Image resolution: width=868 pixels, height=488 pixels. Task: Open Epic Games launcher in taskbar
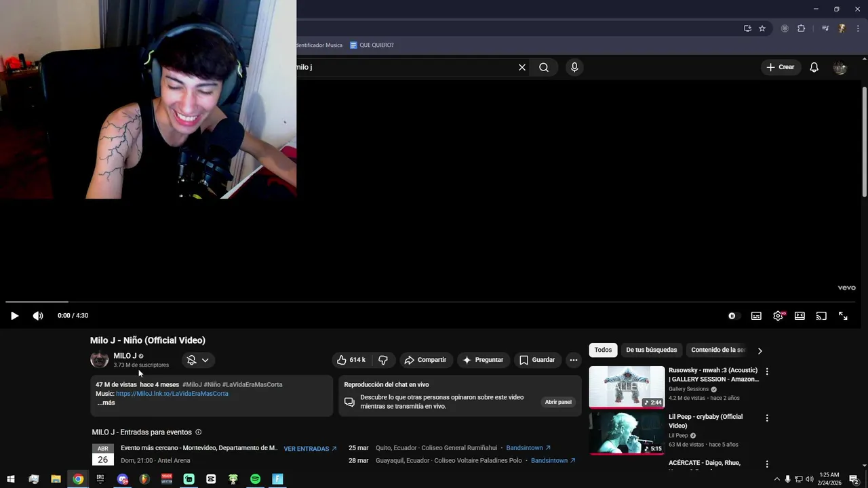[100, 479]
